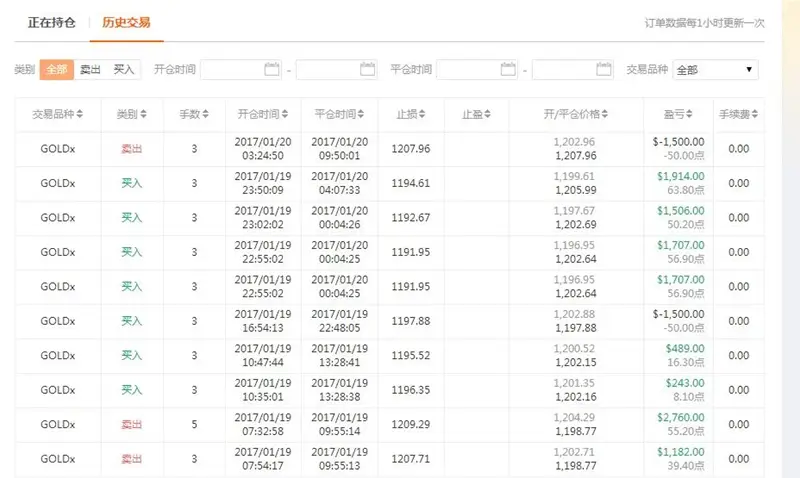The image size is (800, 478).
Task: Filter trades by 买入
Action: click(123, 69)
